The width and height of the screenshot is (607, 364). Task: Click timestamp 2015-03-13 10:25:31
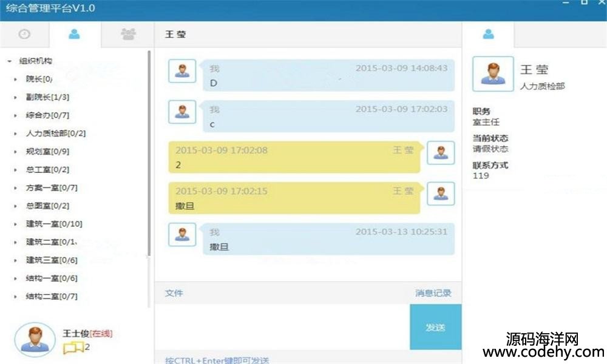coord(401,232)
